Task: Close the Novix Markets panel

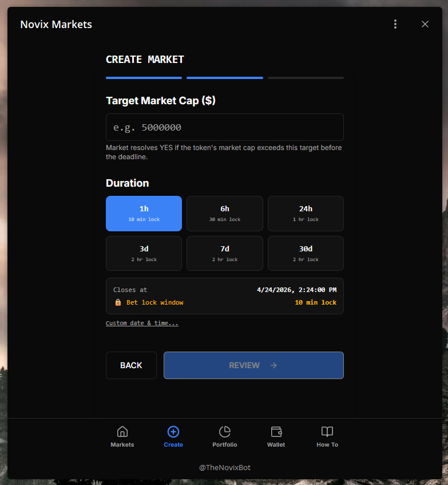Action: click(x=425, y=24)
